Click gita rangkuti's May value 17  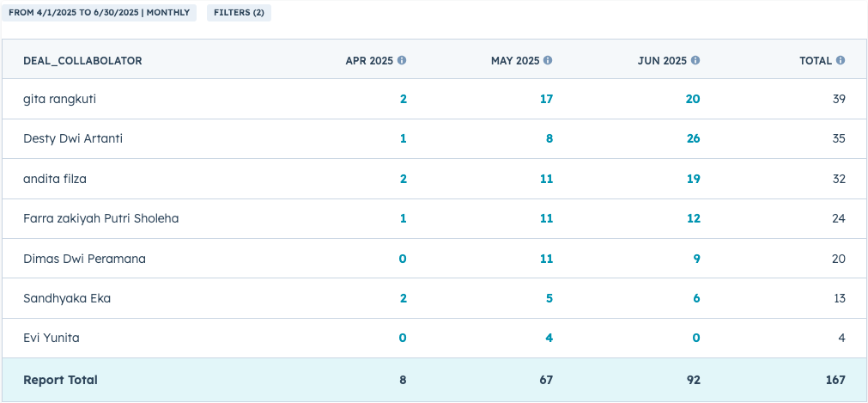point(546,99)
